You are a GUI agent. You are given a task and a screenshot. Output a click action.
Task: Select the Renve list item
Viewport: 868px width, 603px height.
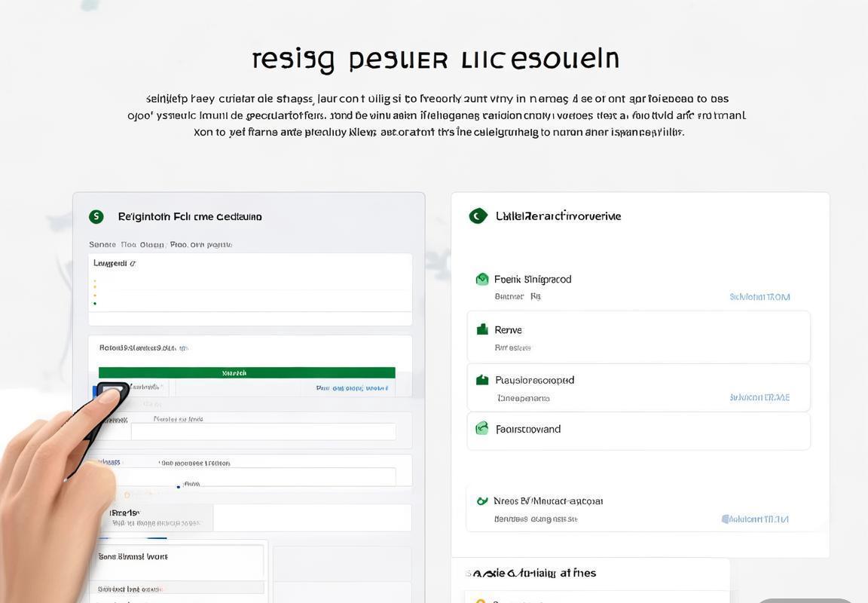(x=638, y=338)
